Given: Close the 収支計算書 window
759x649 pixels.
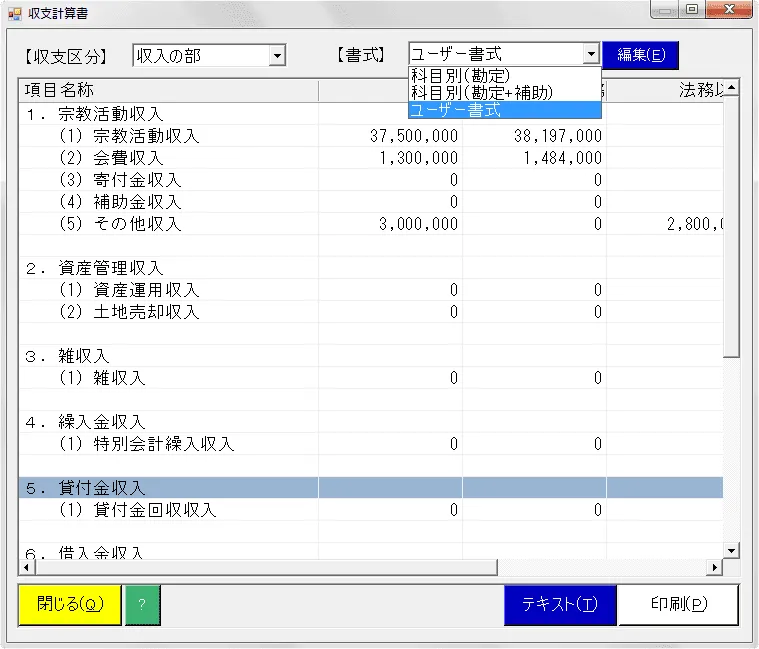Looking at the screenshot, I should [x=729, y=9].
